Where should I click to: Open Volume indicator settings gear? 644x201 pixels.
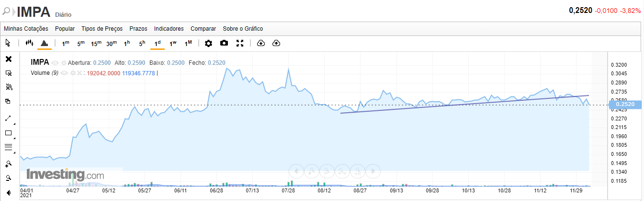point(73,73)
